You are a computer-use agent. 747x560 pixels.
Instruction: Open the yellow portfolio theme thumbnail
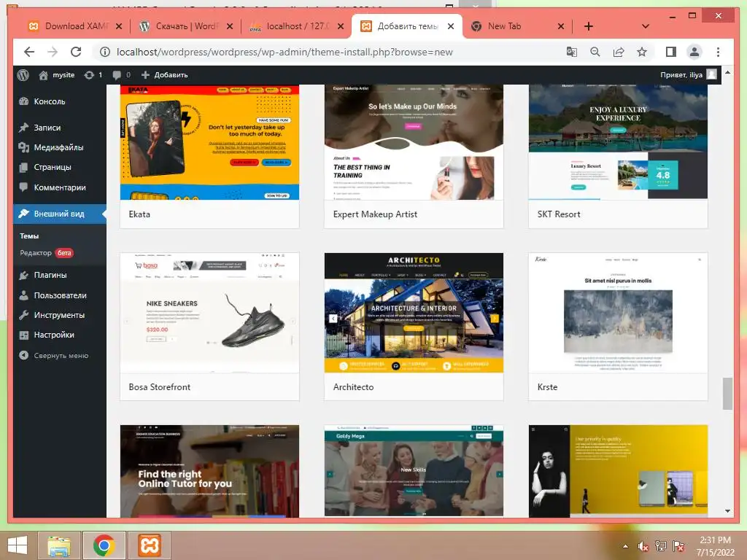click(x=618, y=472)
